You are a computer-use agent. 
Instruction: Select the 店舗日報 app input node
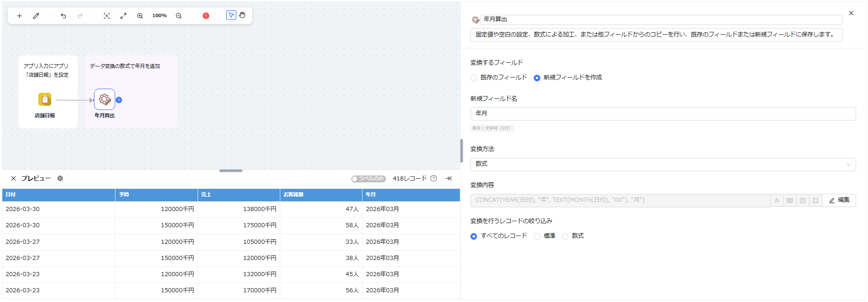pos(45,99)
